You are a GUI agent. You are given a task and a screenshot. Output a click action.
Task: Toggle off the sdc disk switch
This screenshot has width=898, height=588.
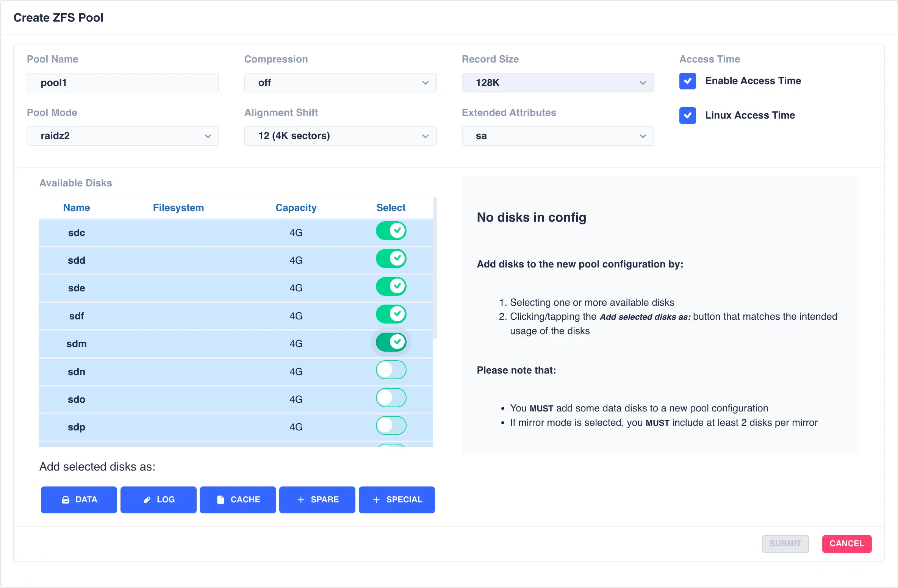391,231
